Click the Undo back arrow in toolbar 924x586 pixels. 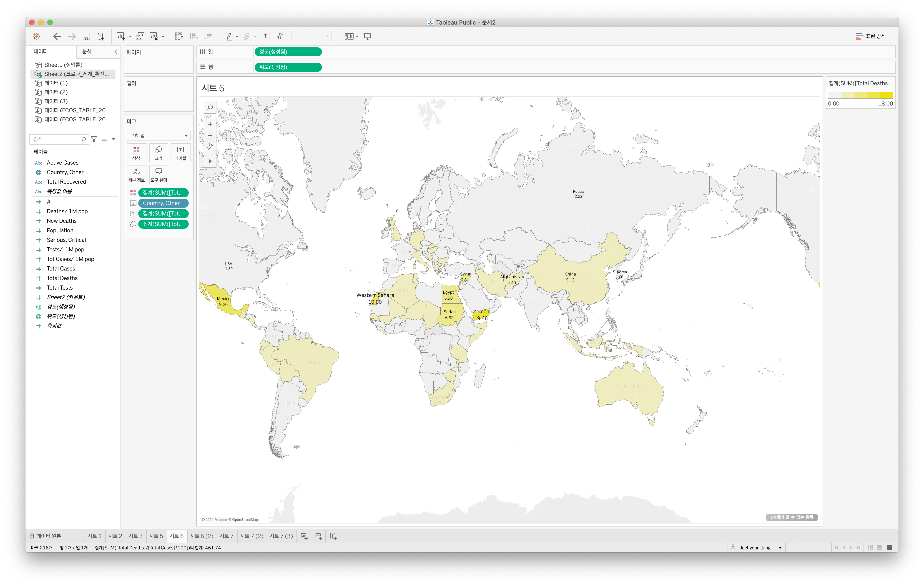coord(57,36)
